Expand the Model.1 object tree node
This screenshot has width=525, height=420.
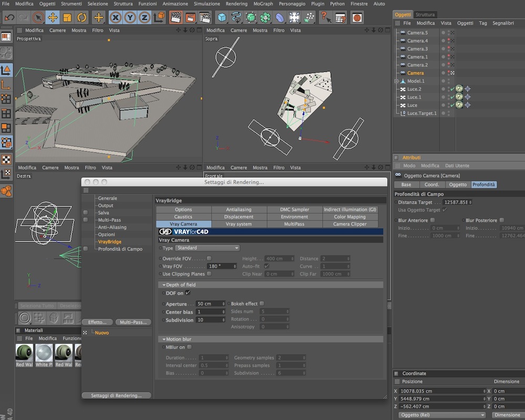point(396,81)
